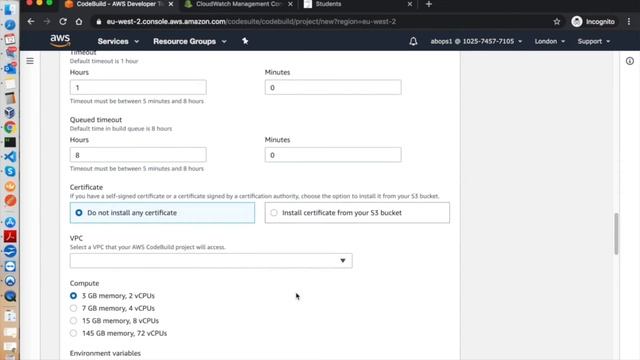Close the CodeBuild tab
The width and height of the screenshot is (640, 360).
tap(171, 4)
